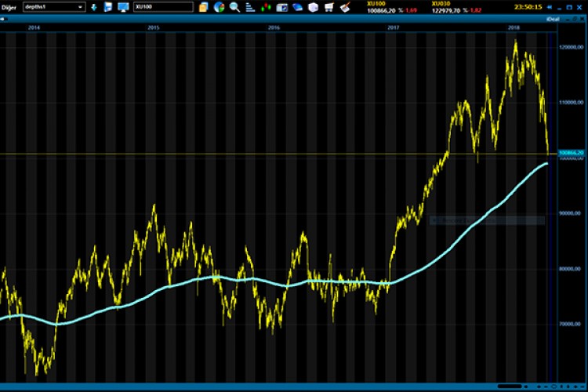This screenshot has width=588, height=392.
Task: Click the horizontal bars depth icon
Action: 250,7
